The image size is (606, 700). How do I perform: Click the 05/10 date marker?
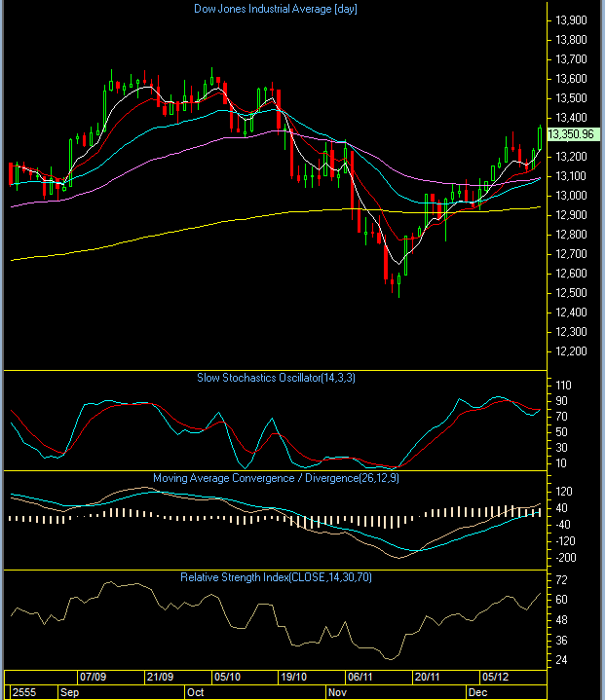pos(227,677)
